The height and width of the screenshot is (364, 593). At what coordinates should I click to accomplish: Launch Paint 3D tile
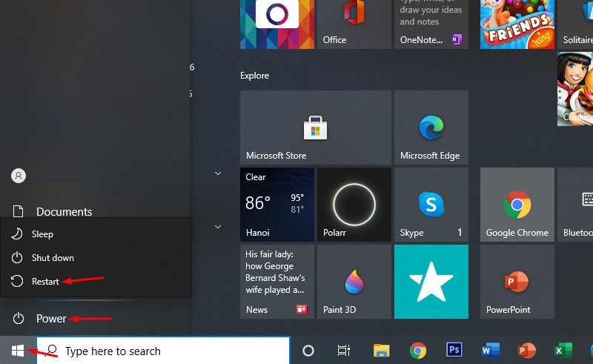354,282
